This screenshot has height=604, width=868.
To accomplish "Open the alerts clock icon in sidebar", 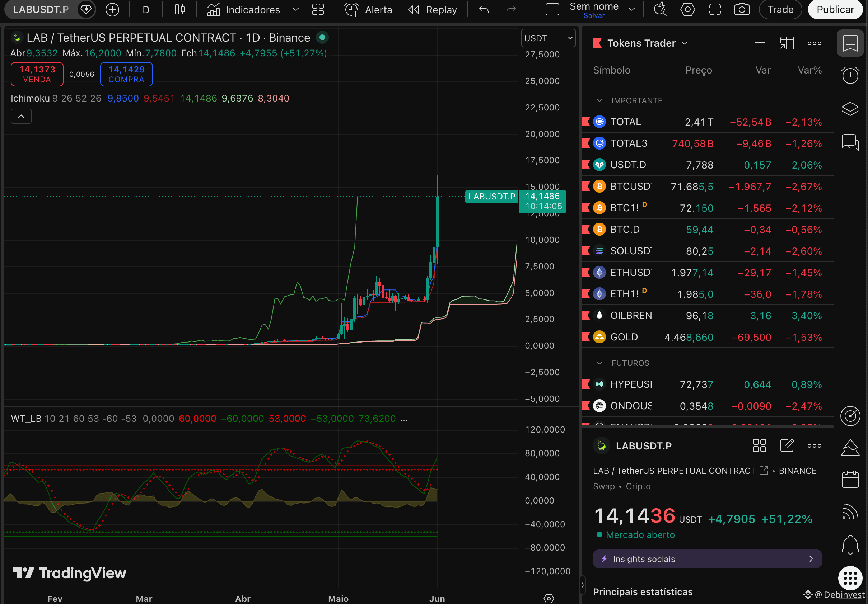I will tap(850, 76).
